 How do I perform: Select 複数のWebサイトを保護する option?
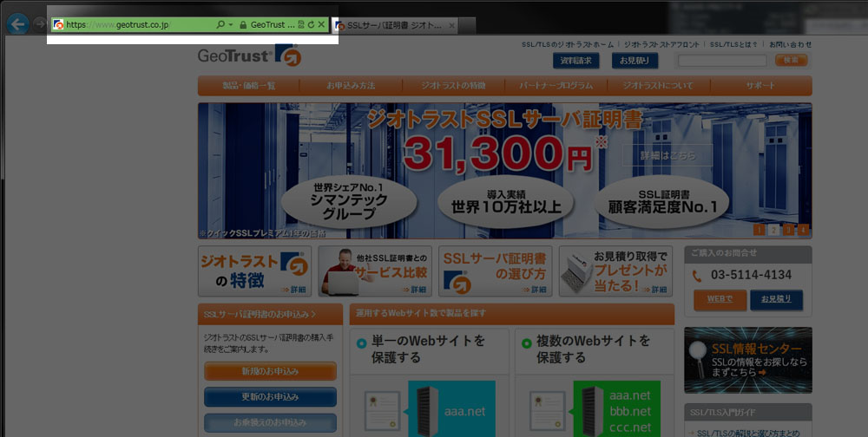[x=593, y=349]
